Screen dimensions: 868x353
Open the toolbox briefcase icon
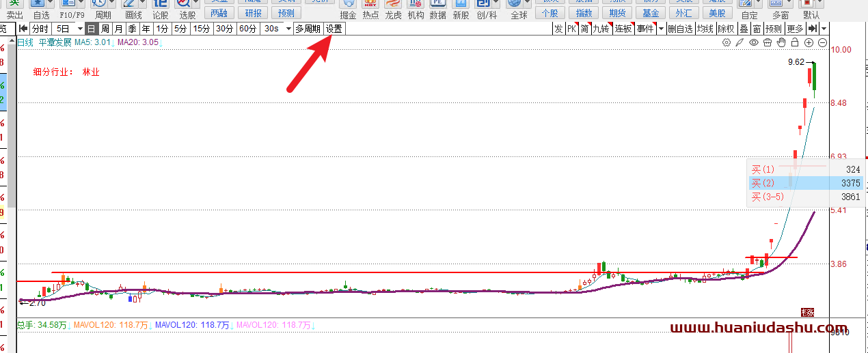coord(767,42)
